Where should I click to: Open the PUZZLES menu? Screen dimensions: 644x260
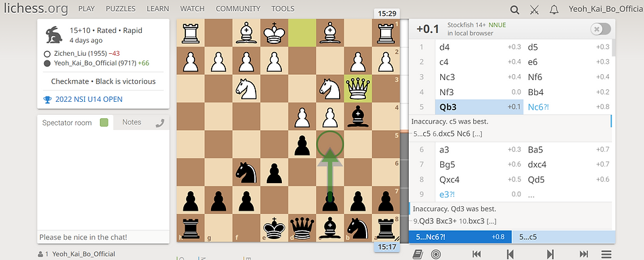[x=121, y=9]
